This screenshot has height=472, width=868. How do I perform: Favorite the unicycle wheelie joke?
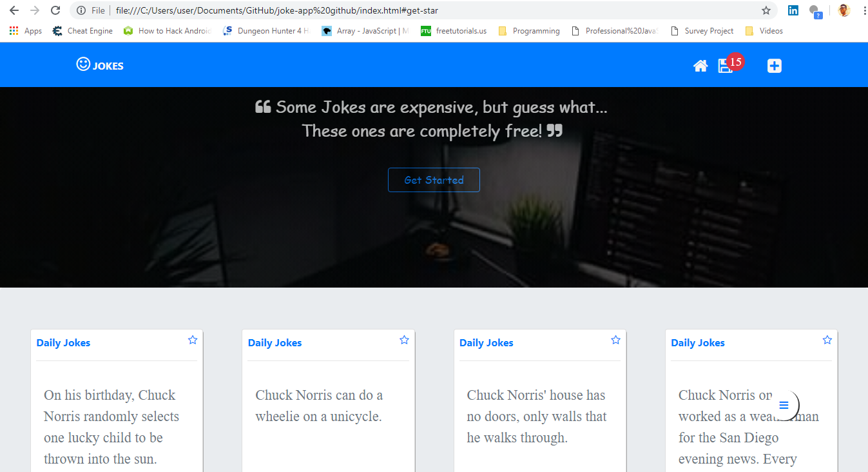[404, 340]
